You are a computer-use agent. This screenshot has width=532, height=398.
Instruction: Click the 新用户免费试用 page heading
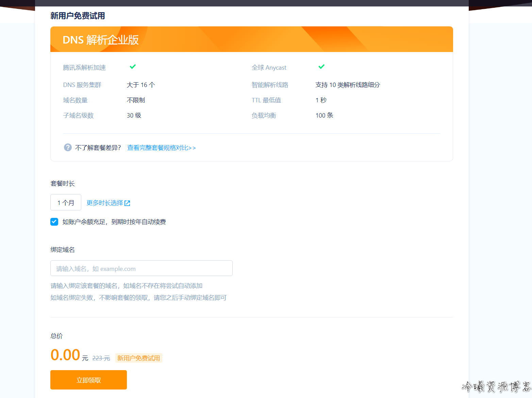click(x=78, y=16)
